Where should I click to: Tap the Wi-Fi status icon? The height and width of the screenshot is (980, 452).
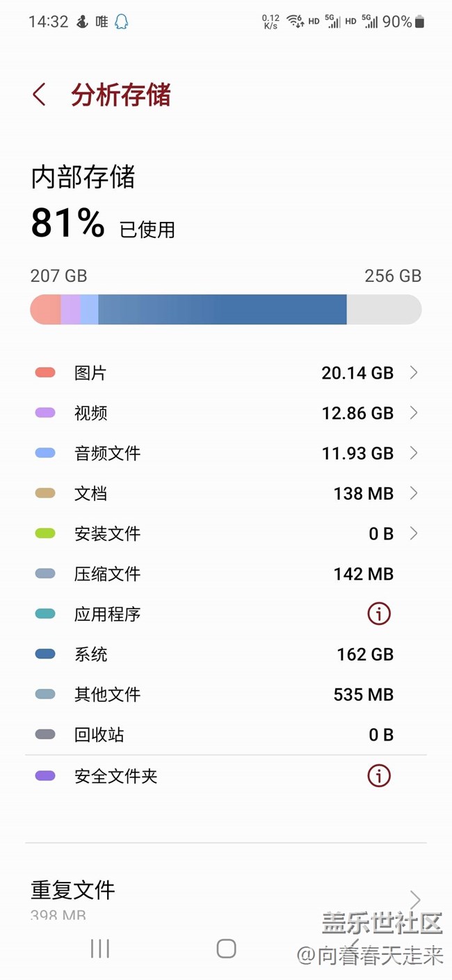click(296, 22)
